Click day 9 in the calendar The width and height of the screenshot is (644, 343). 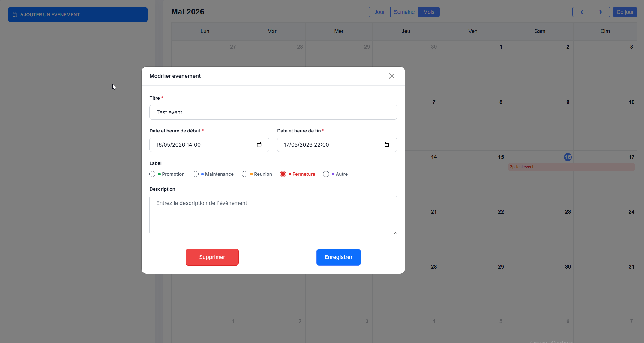pos(568,102)
